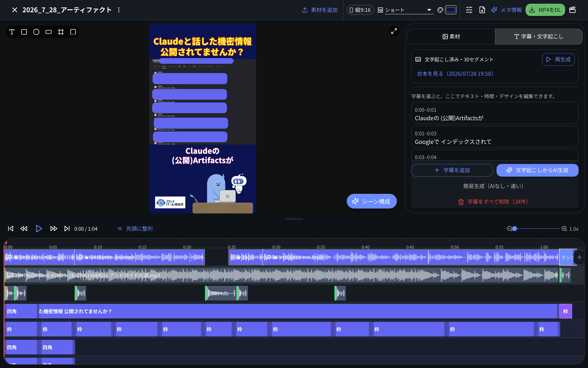Switch to the 字幕・文字起こし tab
The image size is (588, 368).
[539, 37]
